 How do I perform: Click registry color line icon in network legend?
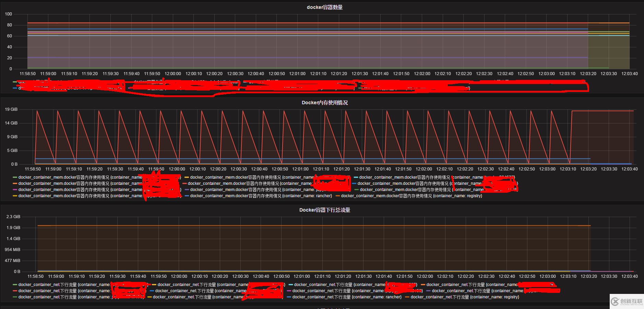(x=407, y=297)
